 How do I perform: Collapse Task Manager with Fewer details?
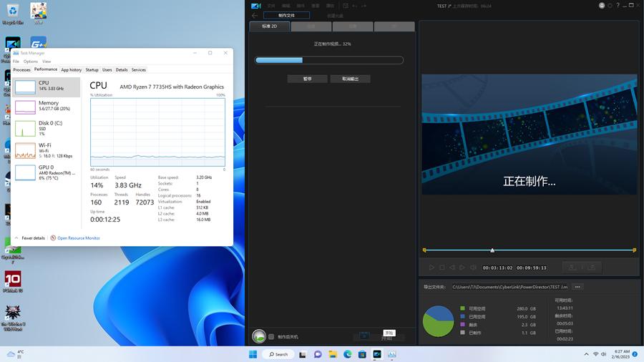(x=33, y=238)
